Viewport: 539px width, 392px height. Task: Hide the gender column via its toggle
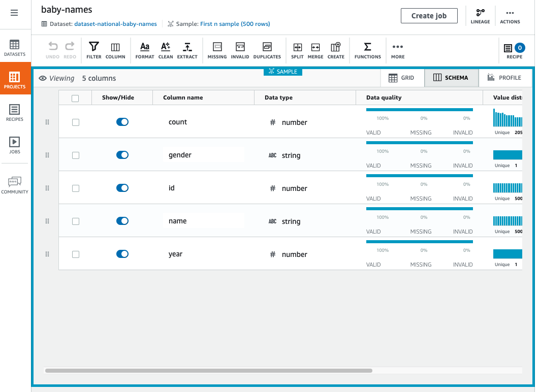click(x=122, y=155)
